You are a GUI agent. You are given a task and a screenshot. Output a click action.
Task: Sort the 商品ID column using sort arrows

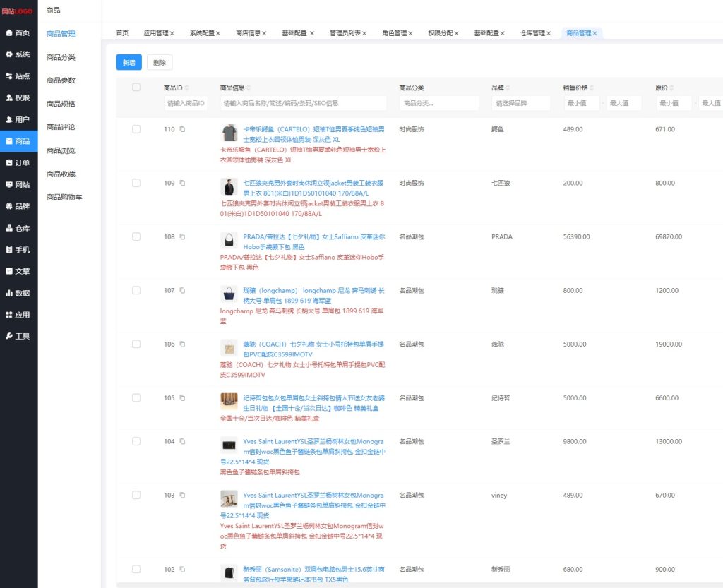(186, 88)
